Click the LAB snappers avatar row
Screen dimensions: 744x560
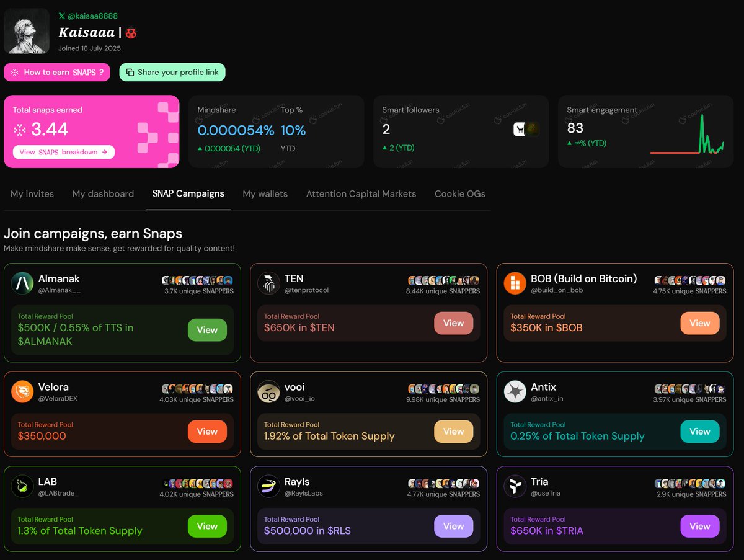click(x=198, y=484)
